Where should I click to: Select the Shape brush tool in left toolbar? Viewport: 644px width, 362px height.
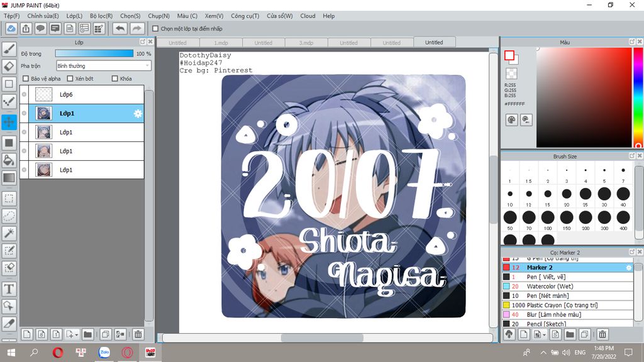click(9, 84)
